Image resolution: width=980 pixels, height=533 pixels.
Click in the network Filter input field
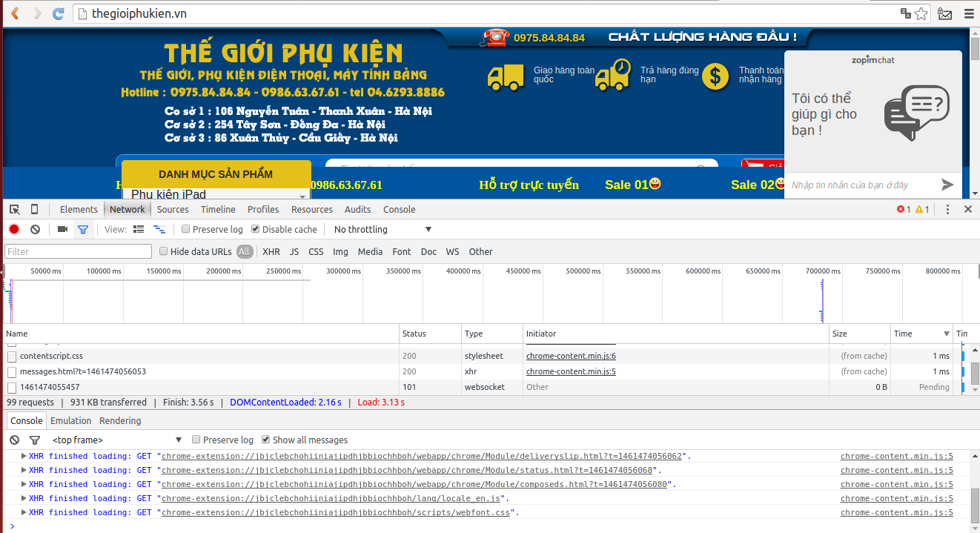pos(78,251)
